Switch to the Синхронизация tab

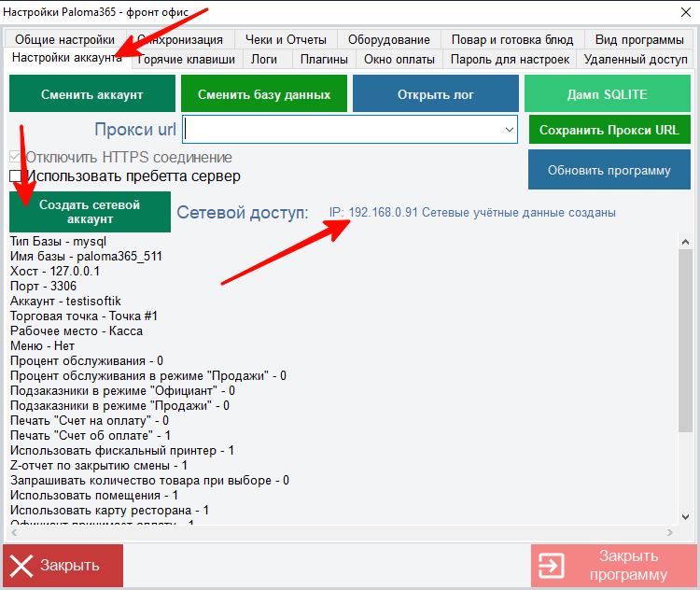(180, 39)
